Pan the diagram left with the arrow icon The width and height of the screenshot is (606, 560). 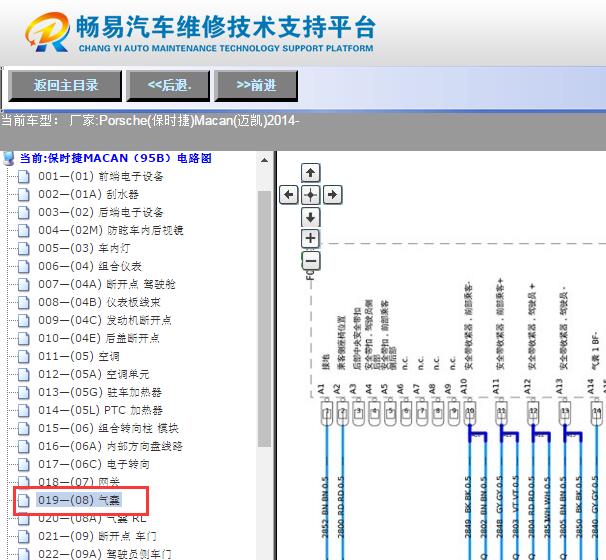point(288,194)
